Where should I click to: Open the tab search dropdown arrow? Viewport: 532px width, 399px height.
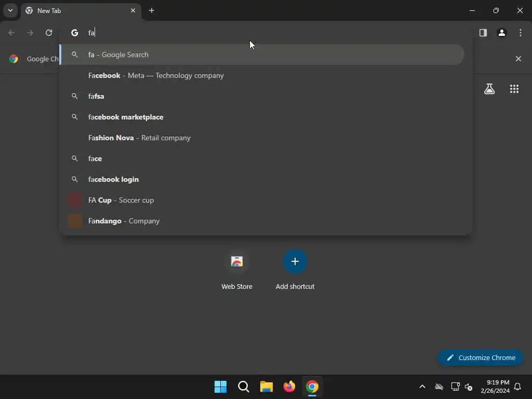pos(10,10)
